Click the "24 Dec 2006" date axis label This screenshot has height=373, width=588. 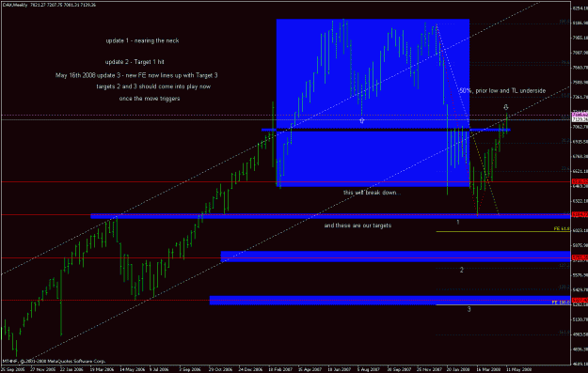click(x=249, y=369)
